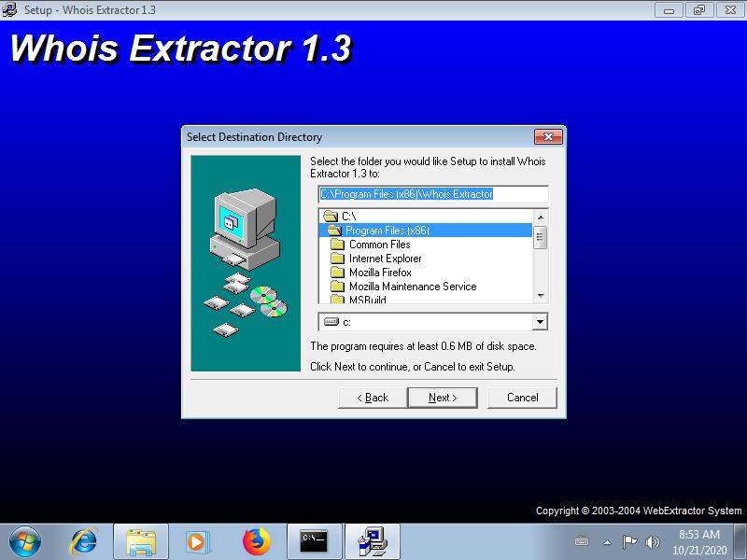
Task: Open the drive selection dropdown arrow
Action: (540, 322)
